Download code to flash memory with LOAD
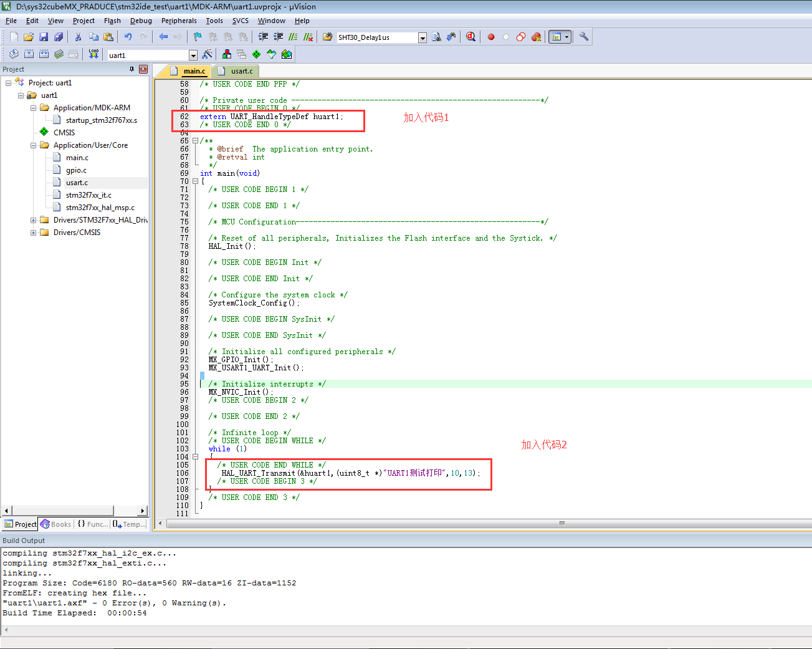The width and height of the screenshot is (812, 649). click(92, 54)
